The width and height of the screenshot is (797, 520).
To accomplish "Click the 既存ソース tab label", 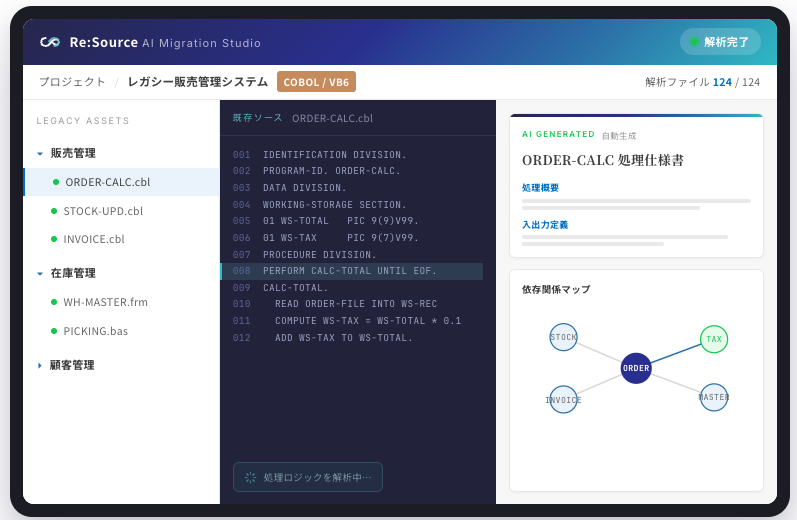I will [257, 118].
